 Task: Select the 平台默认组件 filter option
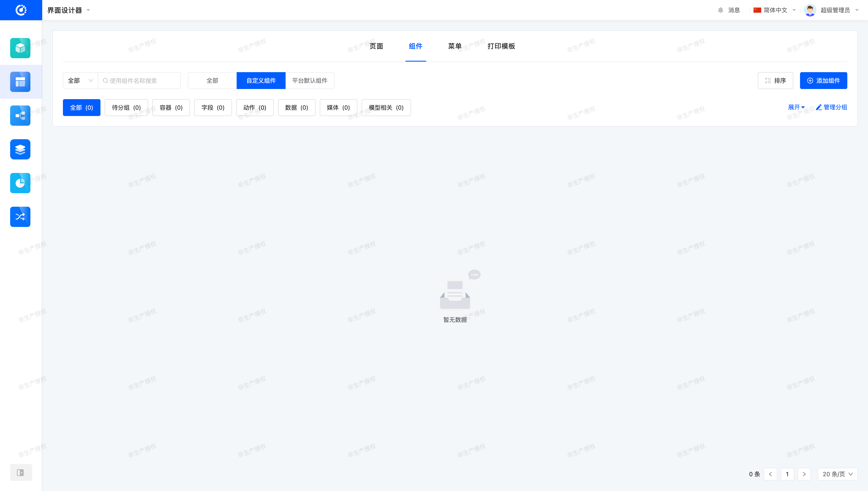[309, 81]
